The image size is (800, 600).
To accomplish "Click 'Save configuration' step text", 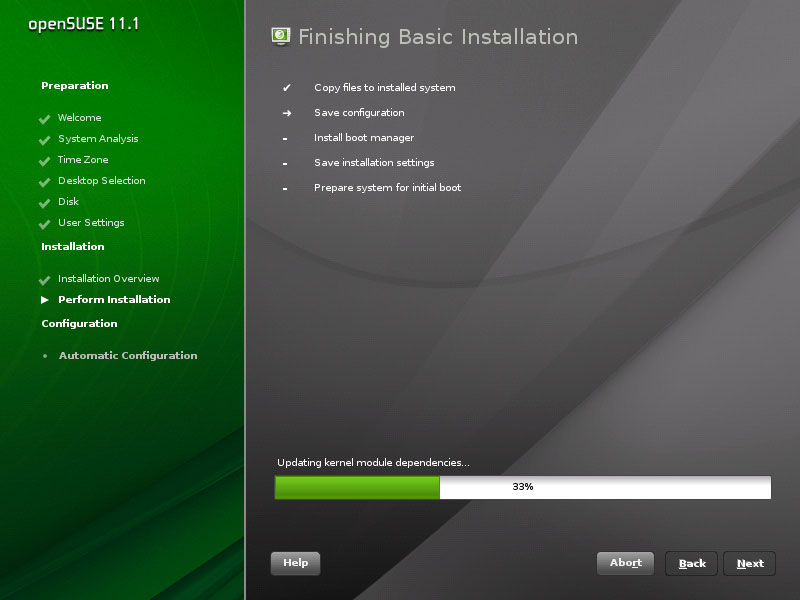I will [359, 113].
